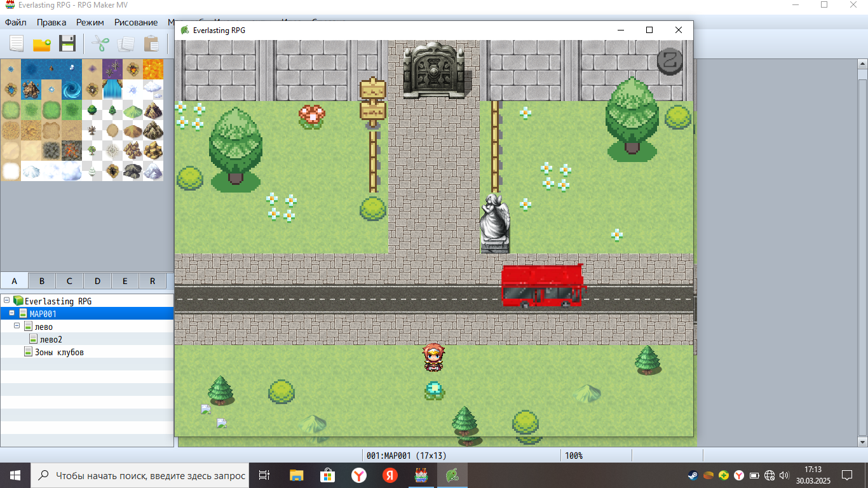
Task: Save the project with the floppy disk icon
Action: [67, 44]
